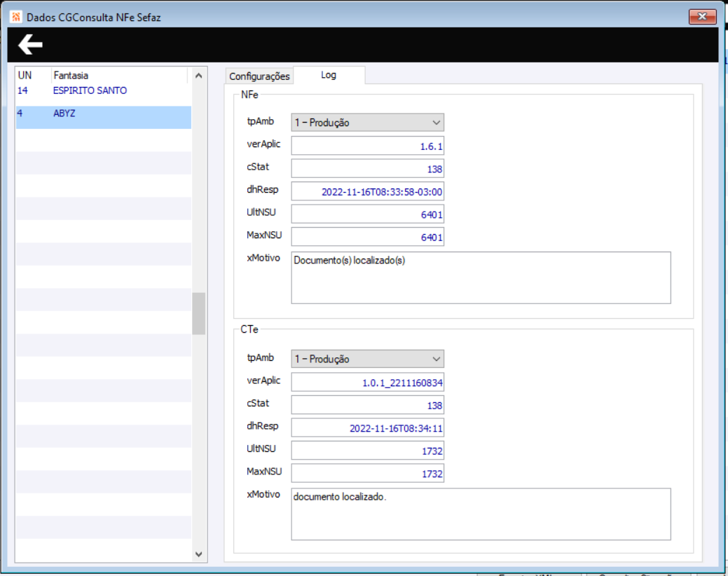Close the Dados CGConsulta NFe Sefaz window

click(x=702, y=17)
